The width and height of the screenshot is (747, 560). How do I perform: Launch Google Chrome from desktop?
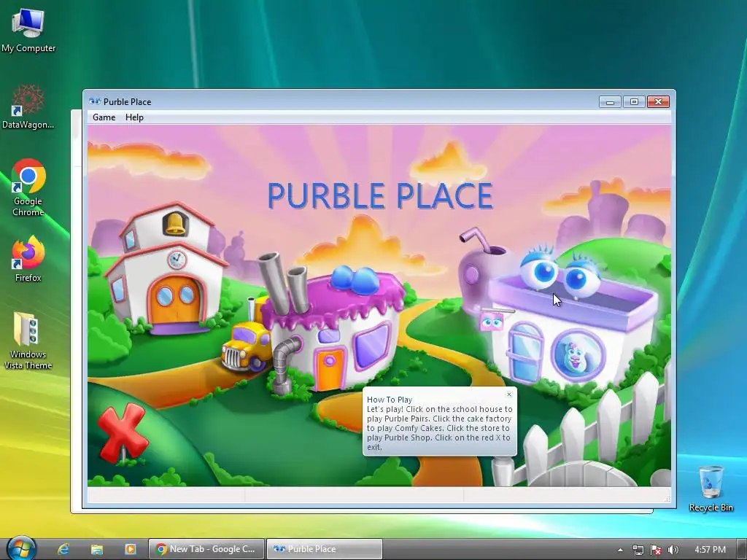[x=28, y=187]
